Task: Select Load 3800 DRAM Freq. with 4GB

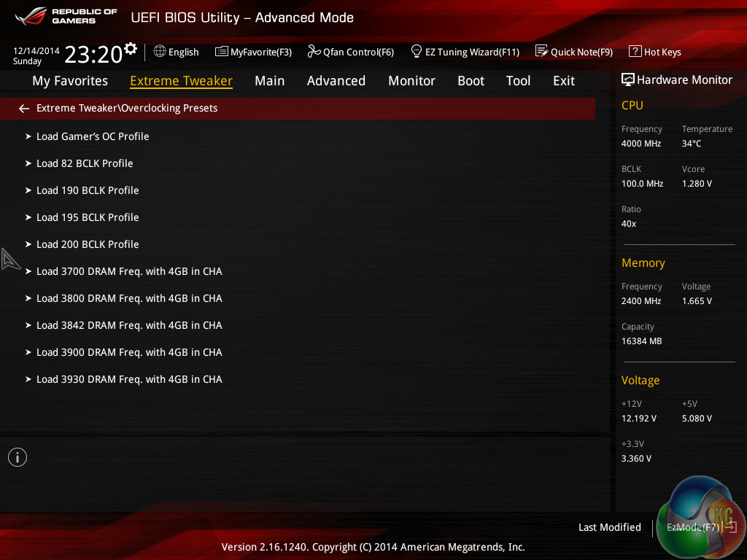Action: [129, 298]
